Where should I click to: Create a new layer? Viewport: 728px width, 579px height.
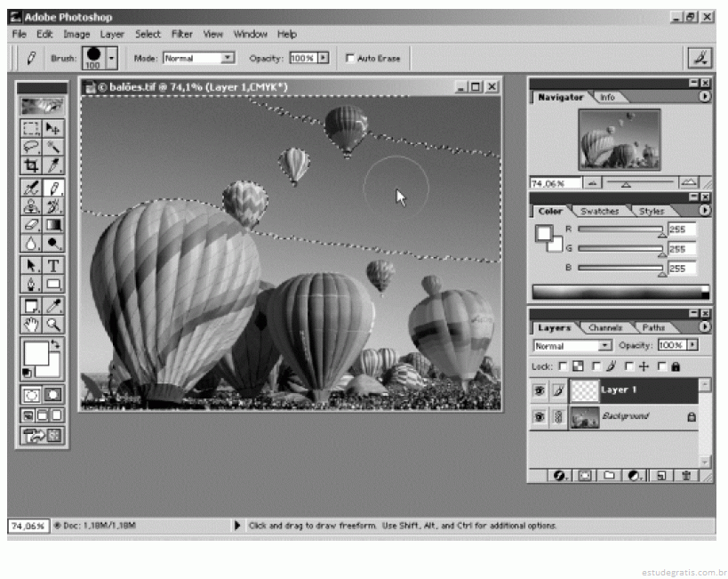[x=661, y=475]
